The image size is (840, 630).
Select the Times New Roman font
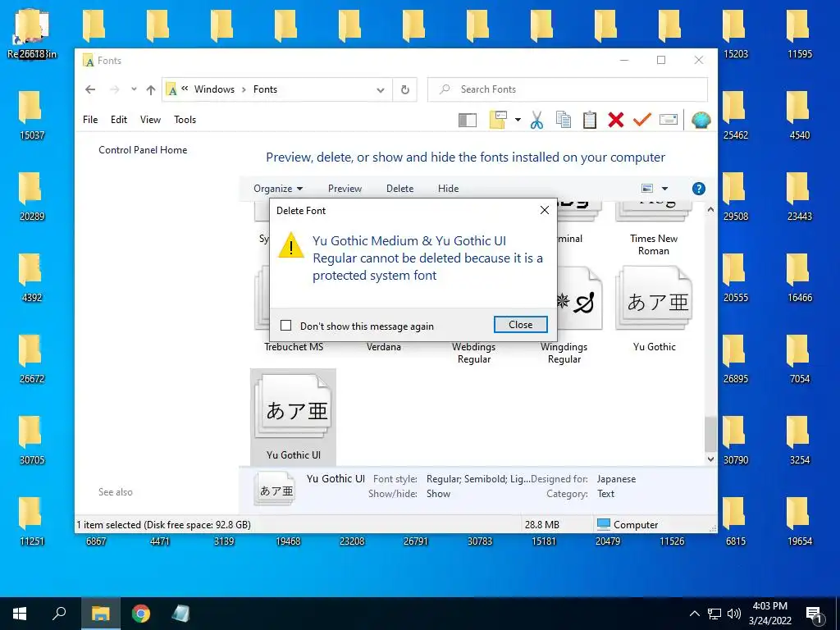654,244
